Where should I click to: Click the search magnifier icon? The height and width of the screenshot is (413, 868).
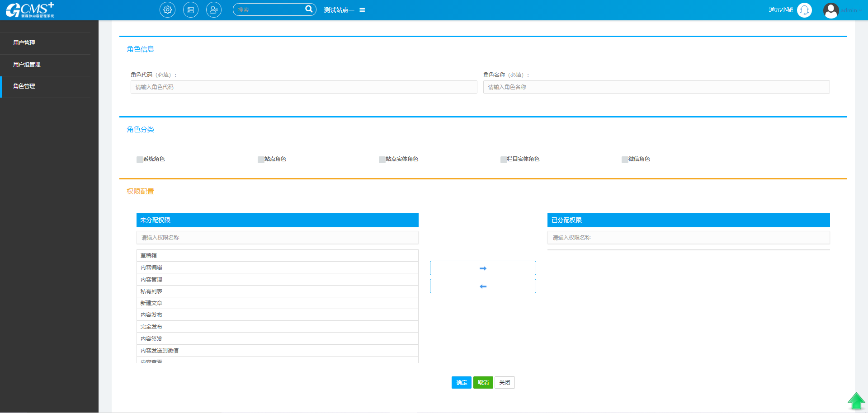tap(309, 9)
